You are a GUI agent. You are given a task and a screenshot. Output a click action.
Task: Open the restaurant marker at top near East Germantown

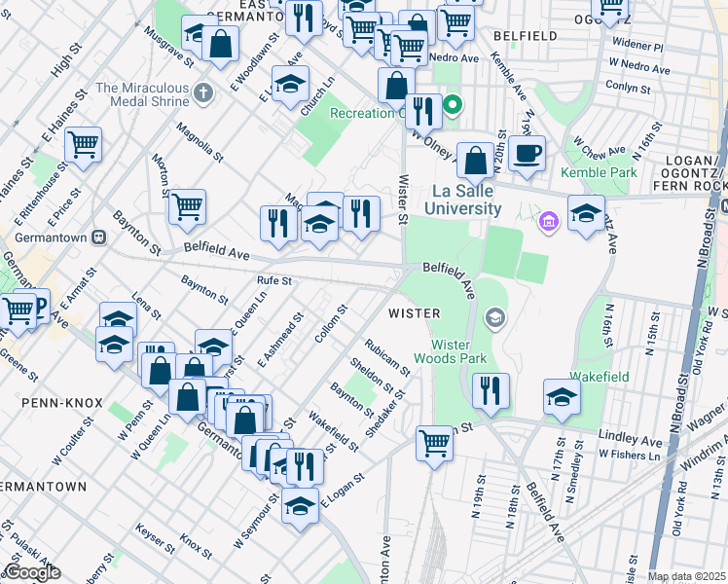click(x=304, y=18)
